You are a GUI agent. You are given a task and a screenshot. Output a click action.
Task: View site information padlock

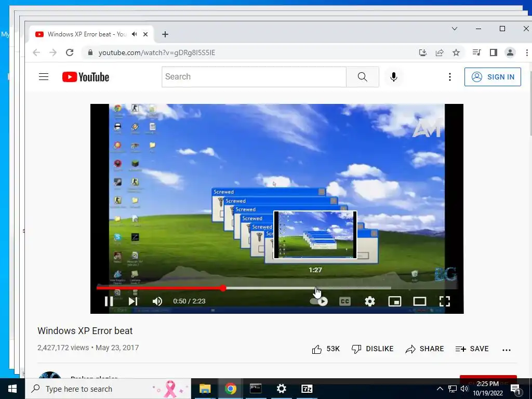click(x=90, y=52)
